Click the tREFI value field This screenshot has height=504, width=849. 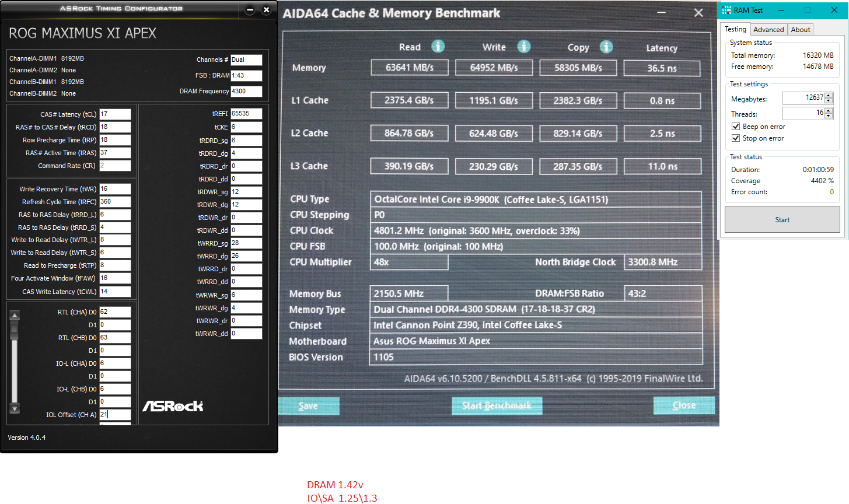[x=246, y=114]
